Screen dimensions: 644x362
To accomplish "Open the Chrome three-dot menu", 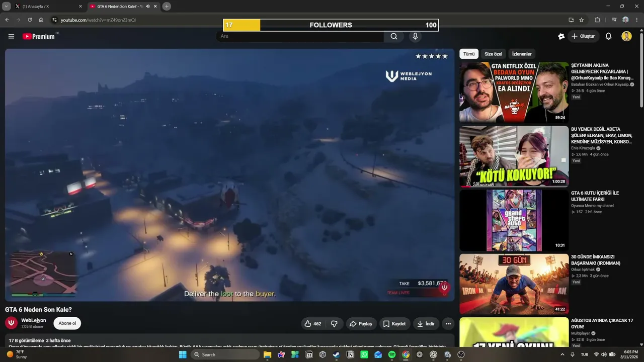I will coord(636,20).
